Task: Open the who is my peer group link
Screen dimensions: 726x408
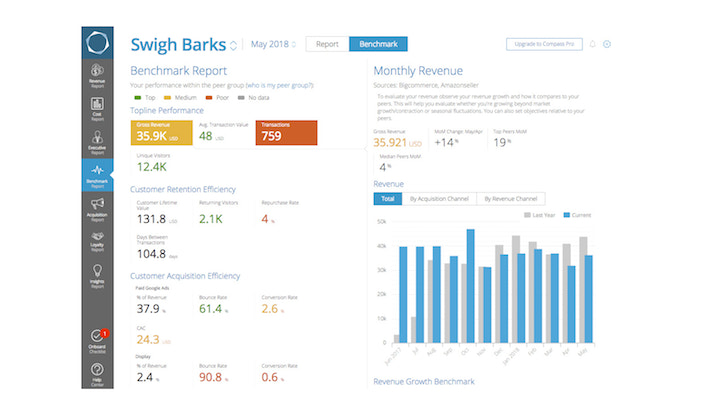Action: click(x=280, y=85)
